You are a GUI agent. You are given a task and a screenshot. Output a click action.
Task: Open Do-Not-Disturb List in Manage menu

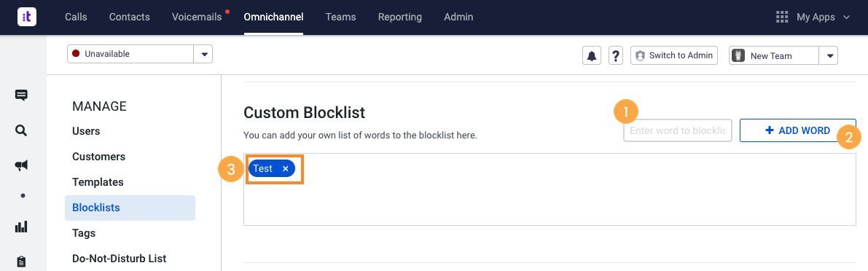(x=119, y=259)
